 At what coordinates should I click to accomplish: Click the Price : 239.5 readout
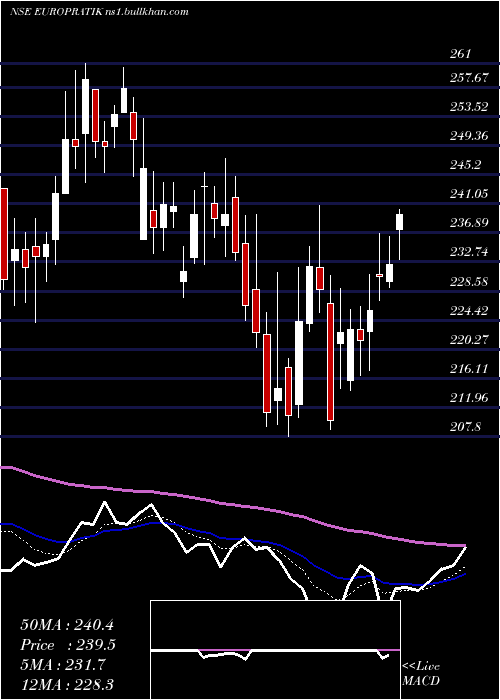pyautogui.click(x=68, y=645)
